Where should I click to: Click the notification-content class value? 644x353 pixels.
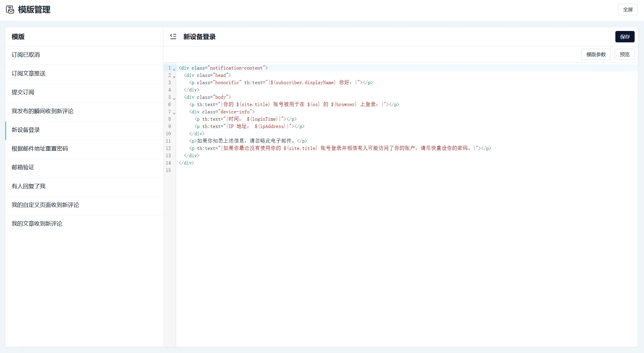pyautogui.click(x=236, y=68)
